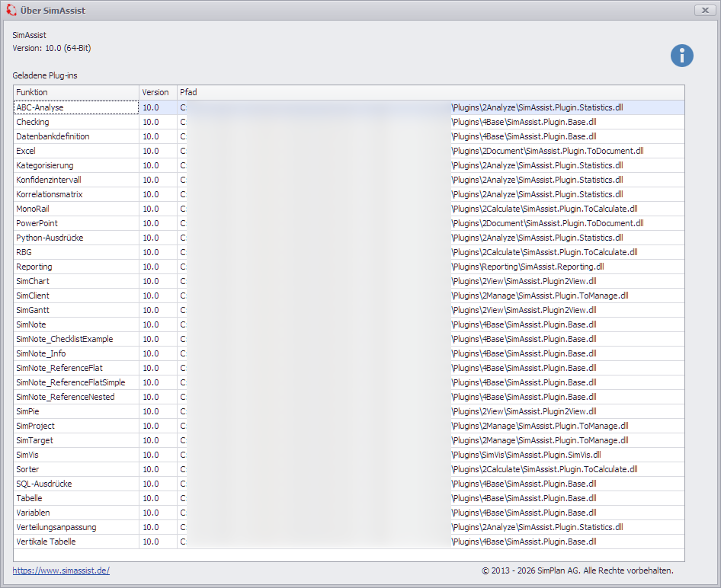Close the Über SimAssist dialog
Image resolution: width=721 pixels, height=588 pixels.
tap(703, 10)
